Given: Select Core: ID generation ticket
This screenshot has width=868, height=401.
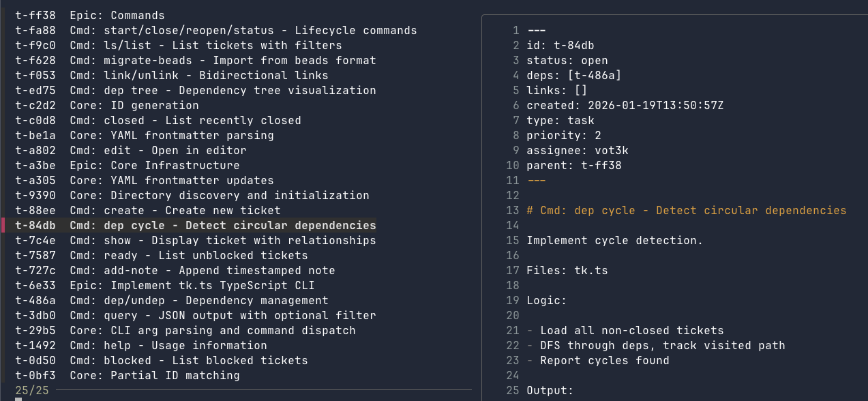Looking at the screenshot, I should point(106,105).
